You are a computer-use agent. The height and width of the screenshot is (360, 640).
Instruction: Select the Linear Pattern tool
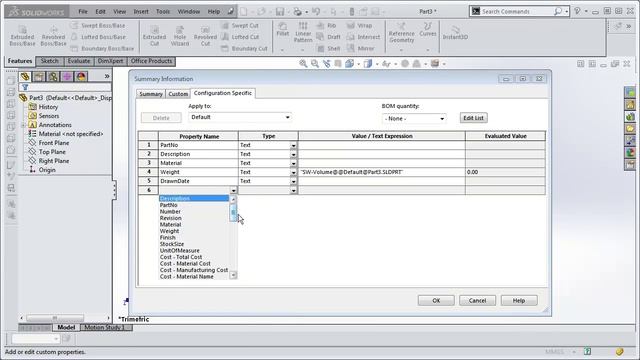pyautogui.click(x=303, y=32)
